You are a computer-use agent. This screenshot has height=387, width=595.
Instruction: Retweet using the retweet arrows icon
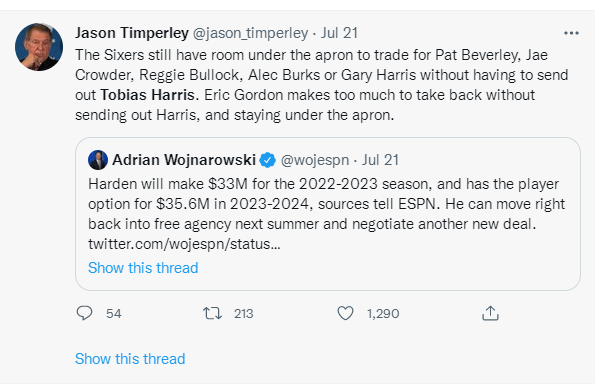pos(212,313)
